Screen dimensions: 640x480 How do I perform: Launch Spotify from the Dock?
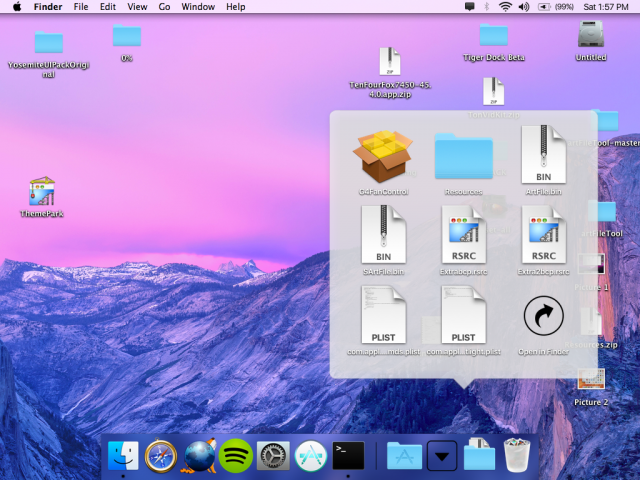235,456
